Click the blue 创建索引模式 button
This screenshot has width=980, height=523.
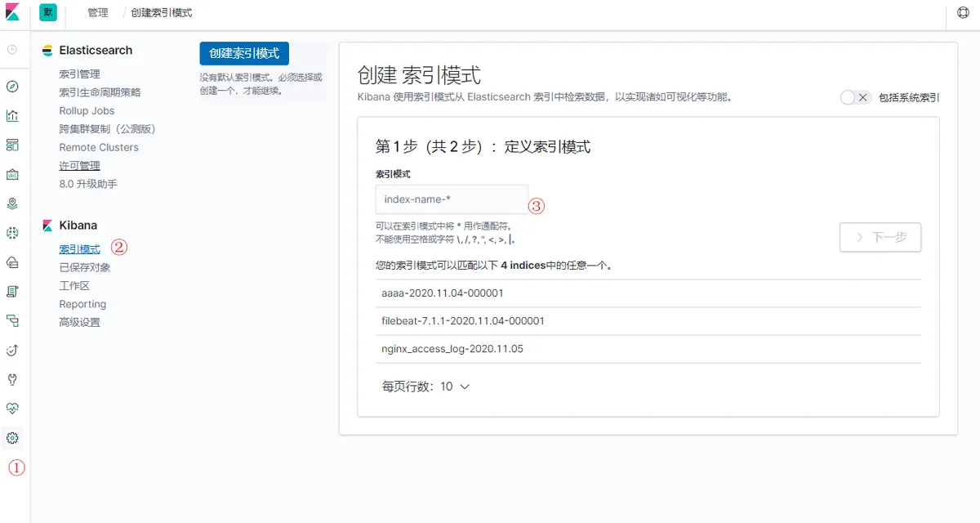tap(244, 53)
